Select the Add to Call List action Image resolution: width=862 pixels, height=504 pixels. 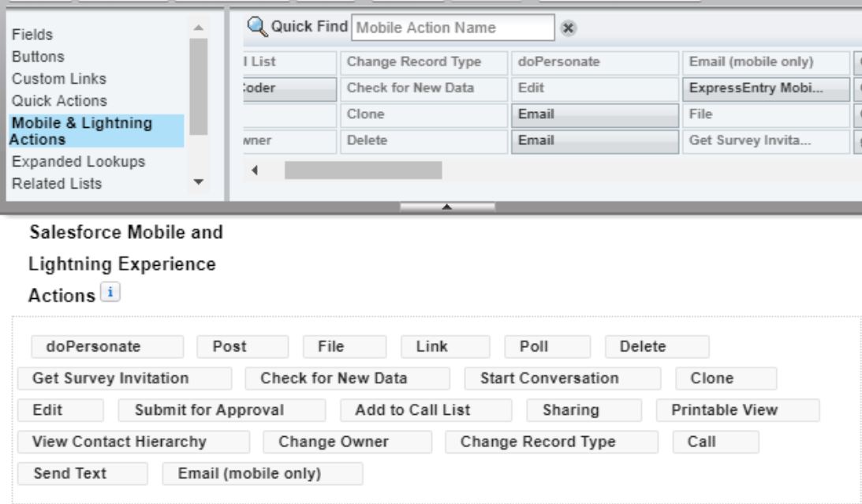(x=426, y=411)
